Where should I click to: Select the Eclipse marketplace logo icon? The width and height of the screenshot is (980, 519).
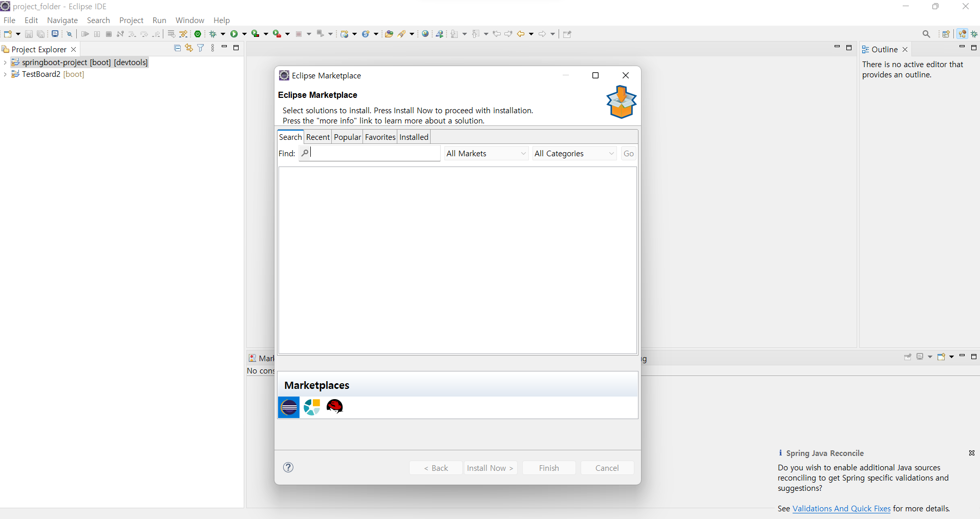[x=289, y=407]
